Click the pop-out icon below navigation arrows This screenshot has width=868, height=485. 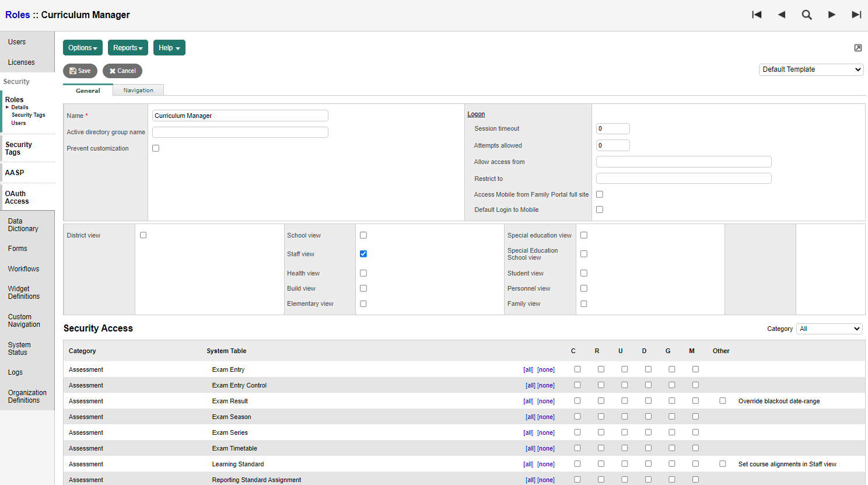click(858, 48)
